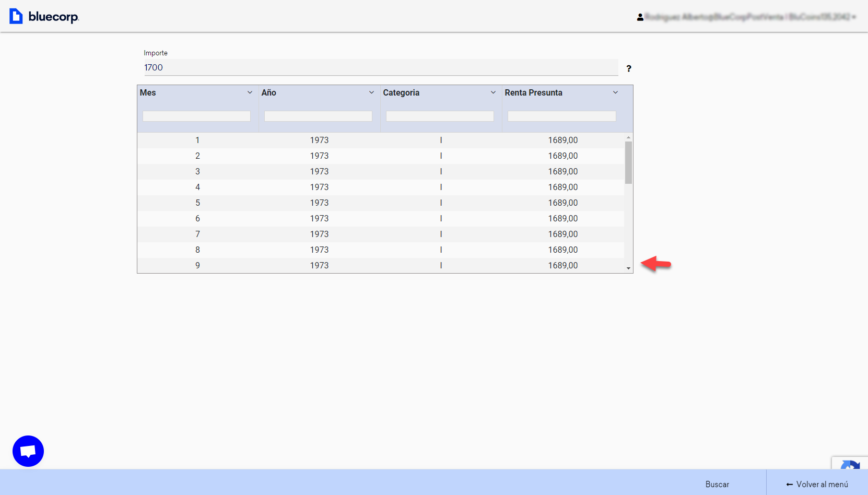Click the table scrollbar down arrow
Viewport: 868px width, 495px height.
coord(628,268)
